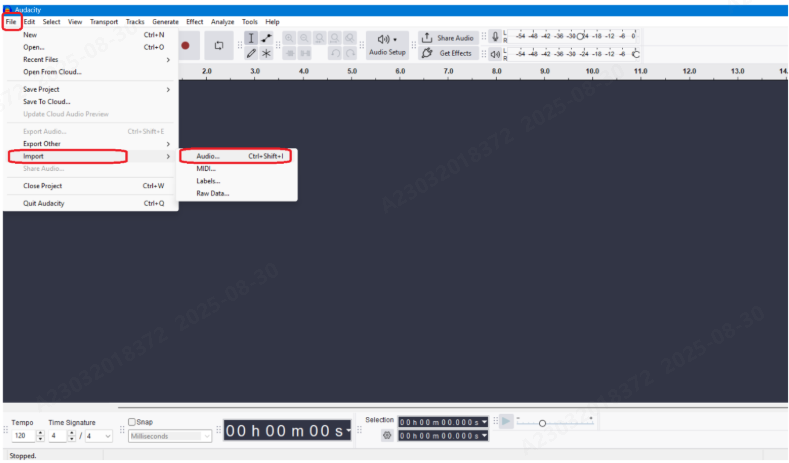Click the red Record button
The width and height of the screenshot is (789, 463).
coord(185,45)
